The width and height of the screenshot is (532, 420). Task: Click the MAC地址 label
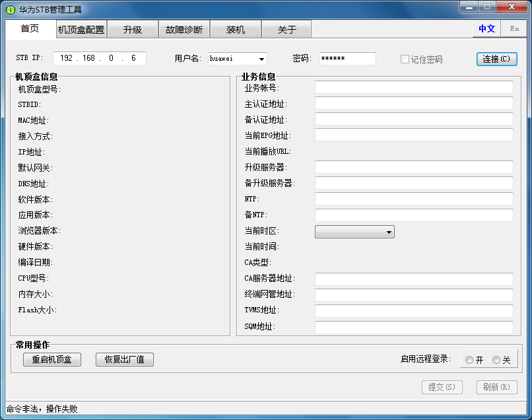34,121
